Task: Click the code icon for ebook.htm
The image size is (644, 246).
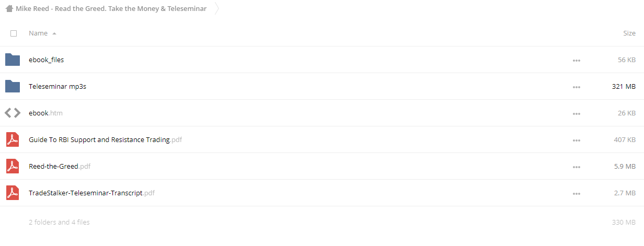Action: [13, 113]
